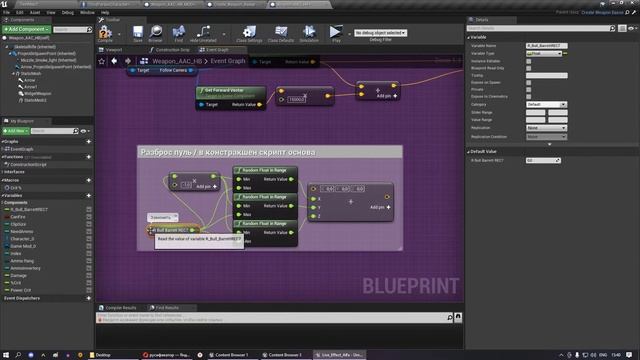Go forward with the graph's right arrow
This screenshot has width=640, height=360.
pos(128,61)
